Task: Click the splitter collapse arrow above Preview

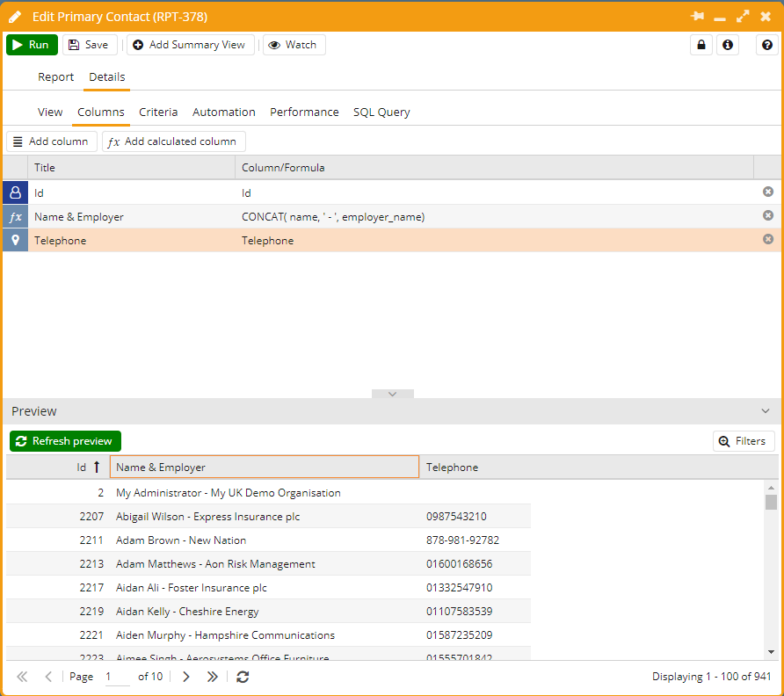Action: pos(392,395)
